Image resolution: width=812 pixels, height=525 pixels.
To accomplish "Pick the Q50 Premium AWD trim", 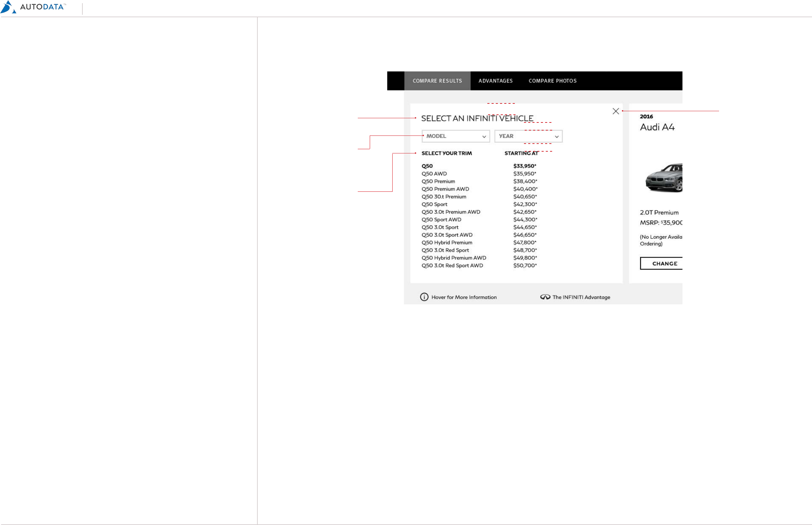I will click(x=445, y=189).
